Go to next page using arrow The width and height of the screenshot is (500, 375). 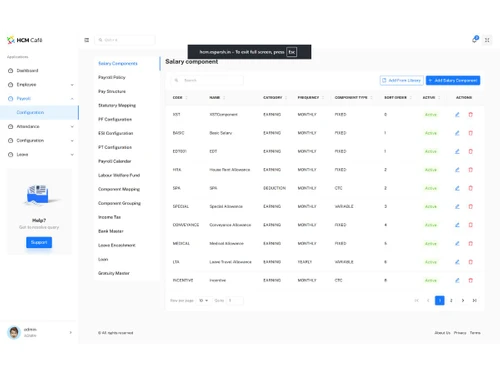pyautogui.click(x=463, y=301)
